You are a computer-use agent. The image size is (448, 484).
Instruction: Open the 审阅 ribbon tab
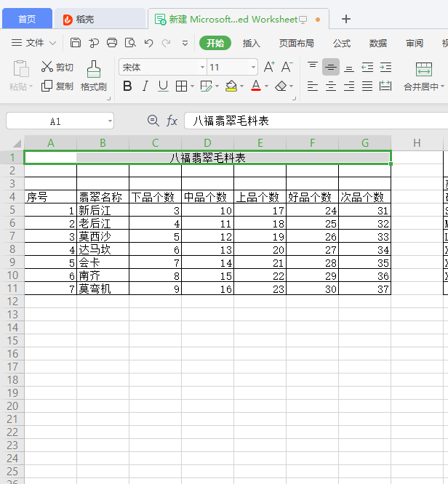[415, 43]
